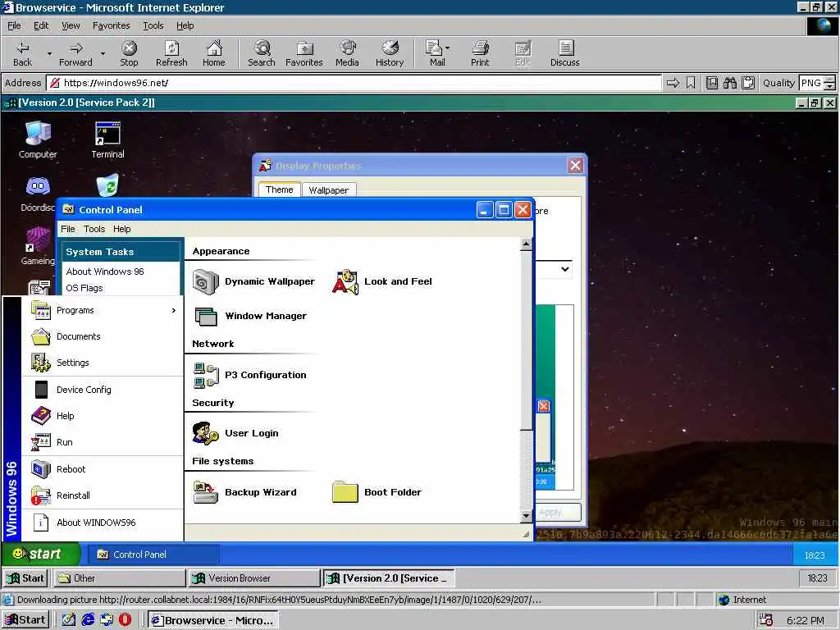The width and height of the screenshot is (840, 630).
Task: Click the Print toolbar icon
Action: pyautogui.click(x=480, y=53)
